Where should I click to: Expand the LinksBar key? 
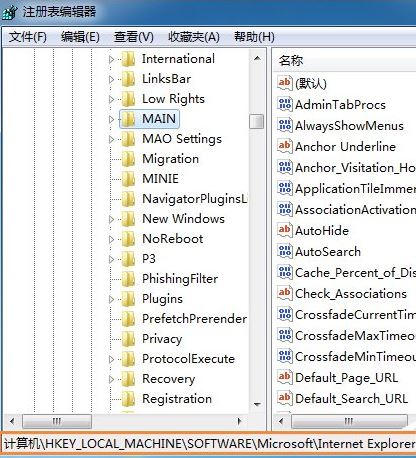pyautogui.click(x=111, y=79)
